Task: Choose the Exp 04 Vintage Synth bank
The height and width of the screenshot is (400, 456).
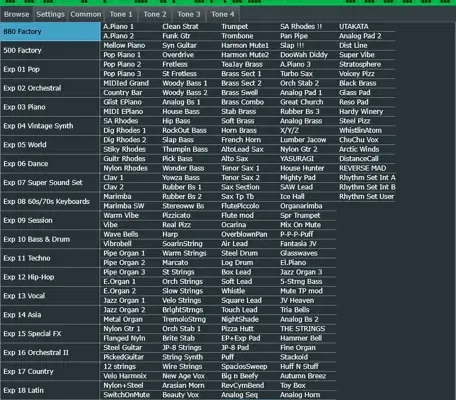Action: [x=50, y=126]
